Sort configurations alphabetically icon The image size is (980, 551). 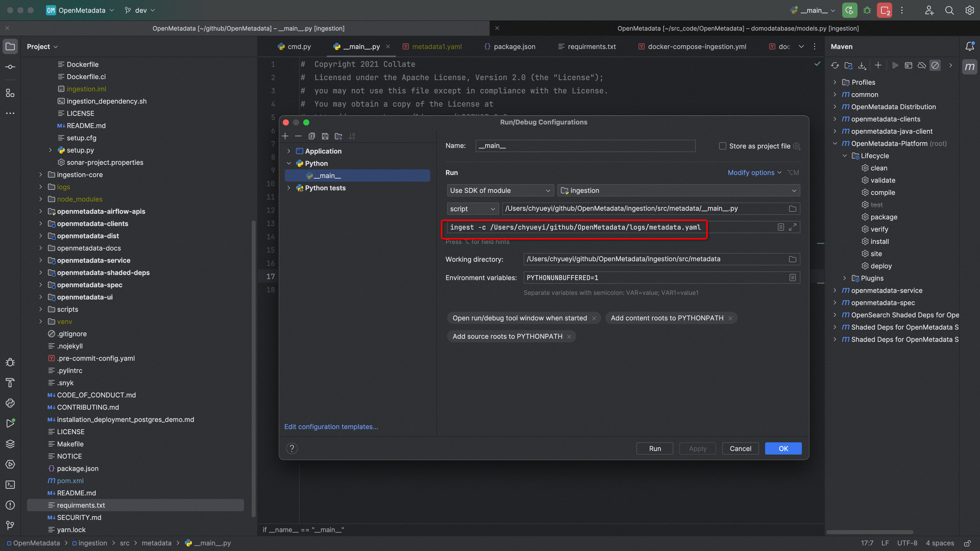(352, 136)
